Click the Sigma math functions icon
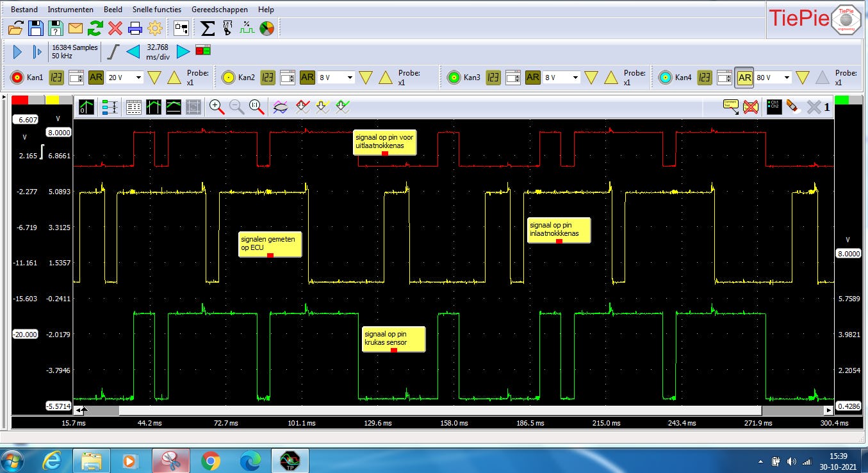This screenshot has height=473, width=868. click(208, 28)
